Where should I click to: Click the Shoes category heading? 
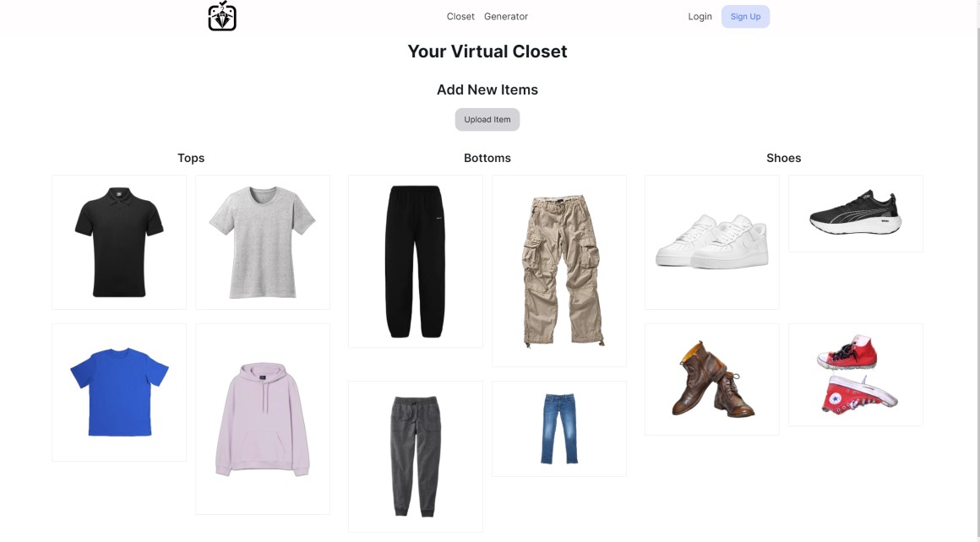784,158
